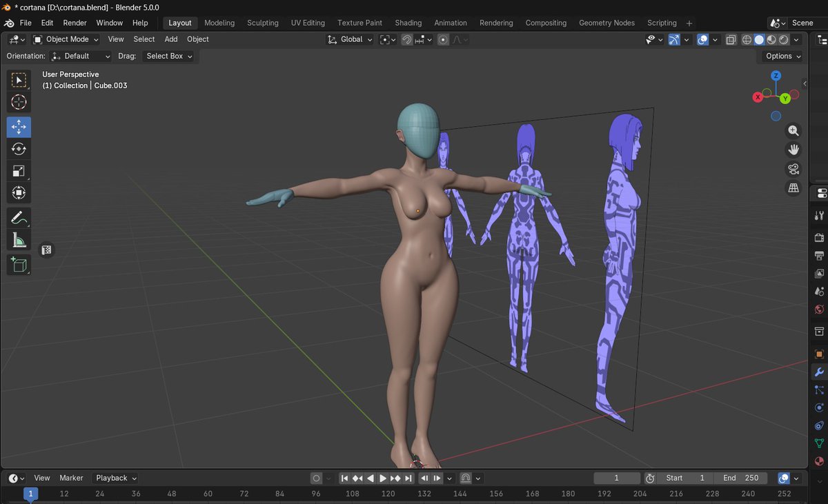Open the File menu
828x504 pixels.
26,23
